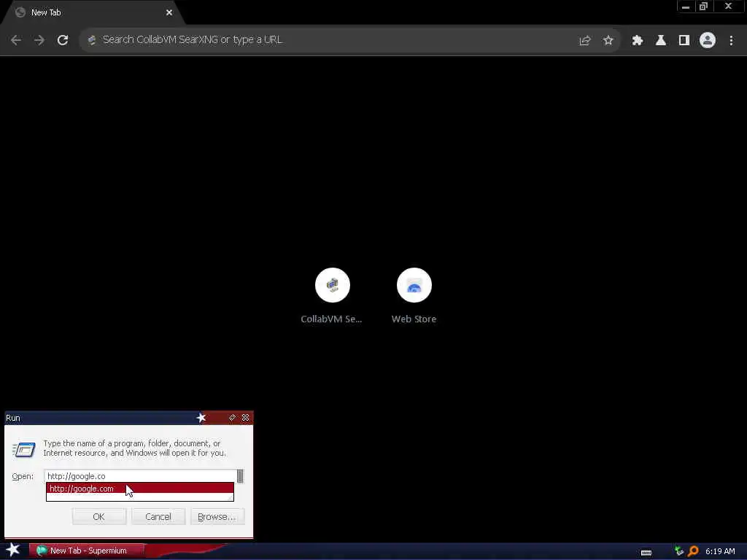The image size is (747, 560).
Task: Open the Start menu star button
Action: (x=13, y=550)
